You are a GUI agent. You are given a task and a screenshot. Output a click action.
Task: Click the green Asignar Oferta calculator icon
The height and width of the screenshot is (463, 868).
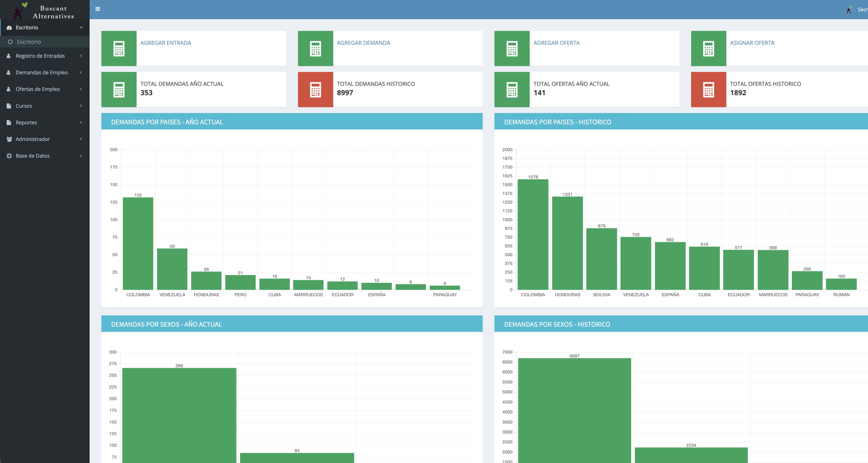pyautogui.click(x=708, y=48)
